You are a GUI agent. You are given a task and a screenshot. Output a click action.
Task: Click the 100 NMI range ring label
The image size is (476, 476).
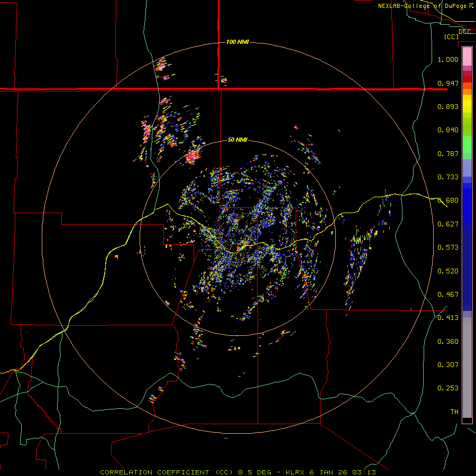click(237, 42)
